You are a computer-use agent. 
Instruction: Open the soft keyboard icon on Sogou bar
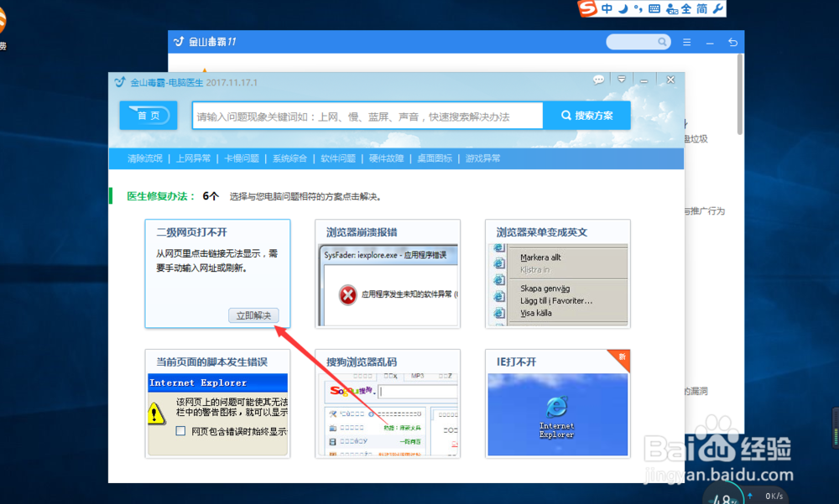click(654, 8)
